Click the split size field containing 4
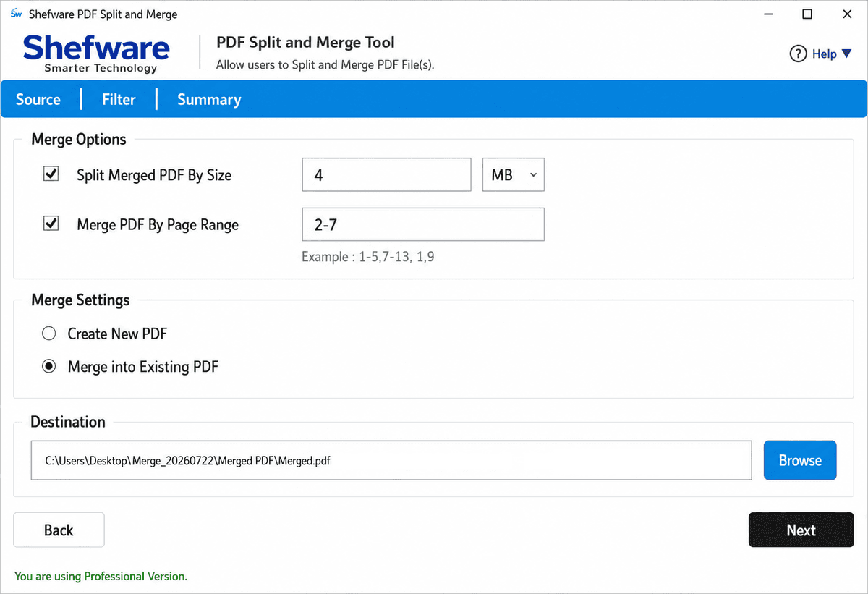868x594 pixels. pos(387,174)
